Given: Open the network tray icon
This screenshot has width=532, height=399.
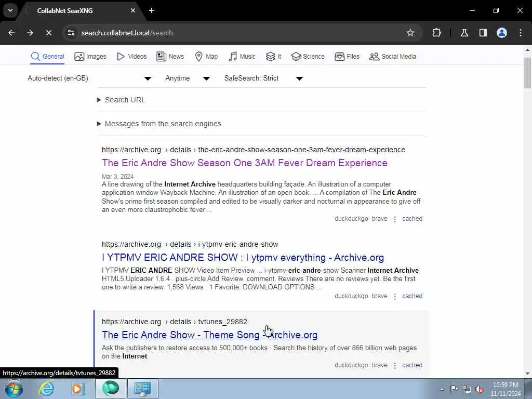Looking at the screenshot, I should coord(467,389).
